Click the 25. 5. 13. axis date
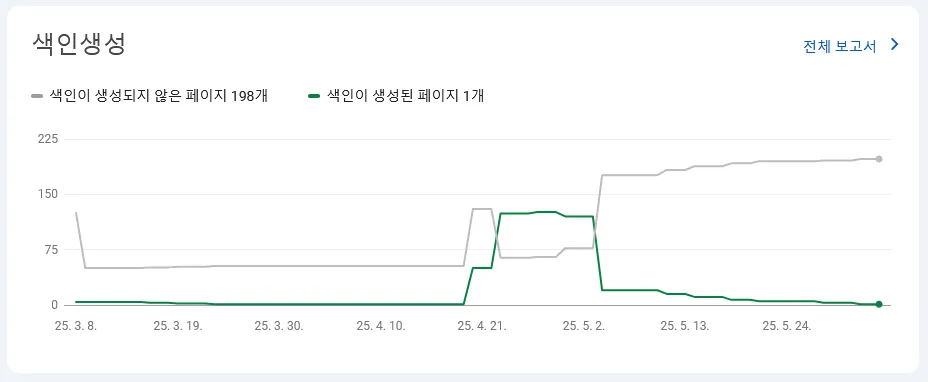 point(685,326)
